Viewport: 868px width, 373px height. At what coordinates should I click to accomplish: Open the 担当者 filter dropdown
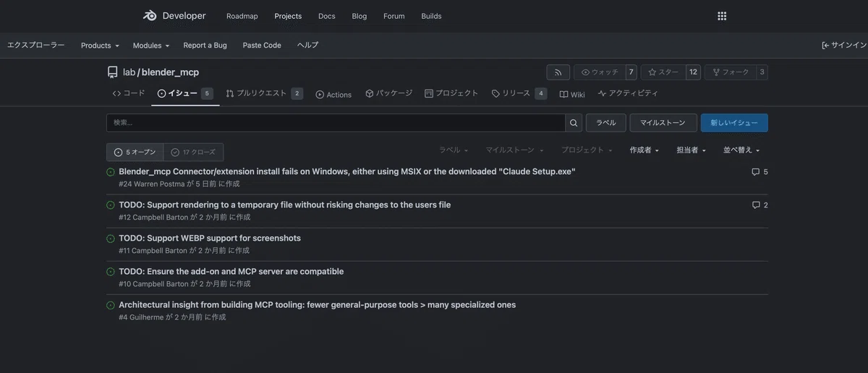691,150
